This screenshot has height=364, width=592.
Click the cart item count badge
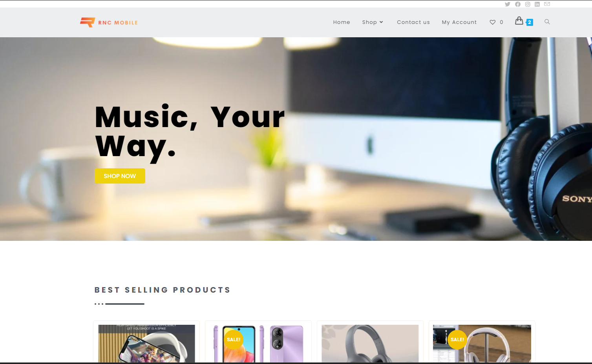click(530, 22)
